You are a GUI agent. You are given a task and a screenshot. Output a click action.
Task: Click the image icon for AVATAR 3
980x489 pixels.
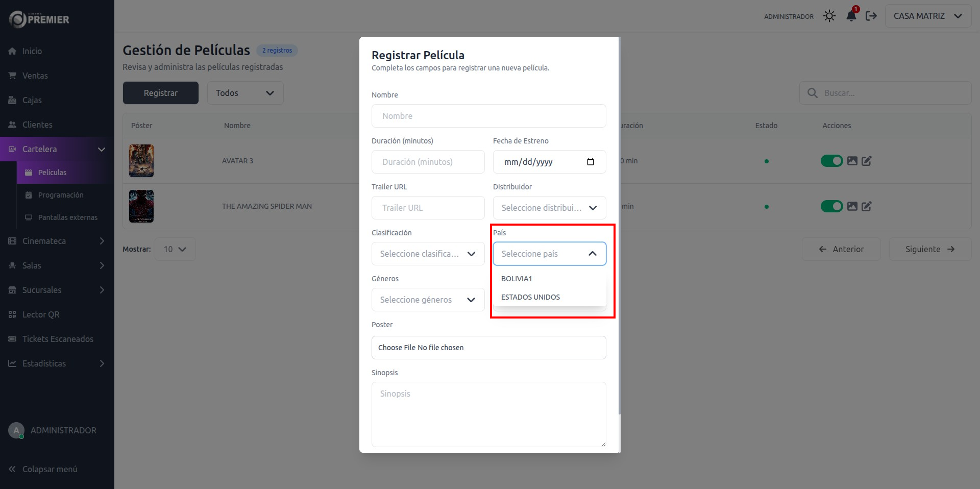click(x=852, y=161)
